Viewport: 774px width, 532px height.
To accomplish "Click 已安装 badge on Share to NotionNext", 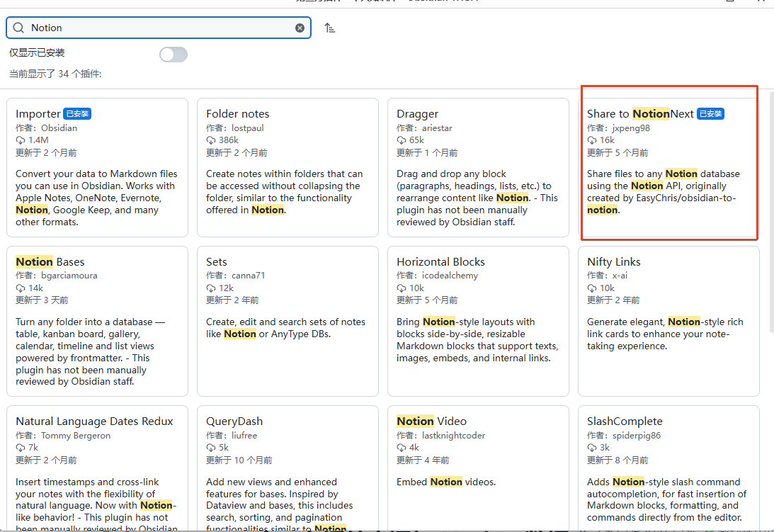I will click(x=711, y=113).
